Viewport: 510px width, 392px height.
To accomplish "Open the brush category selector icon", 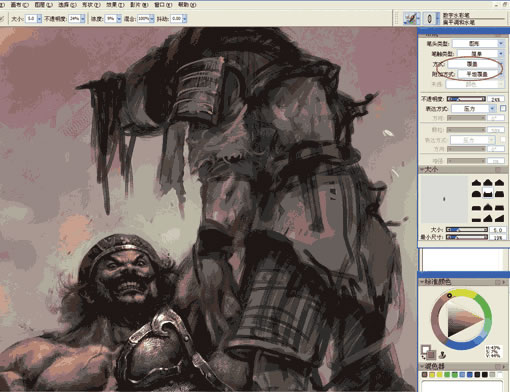I will click(x=412, y=18).
